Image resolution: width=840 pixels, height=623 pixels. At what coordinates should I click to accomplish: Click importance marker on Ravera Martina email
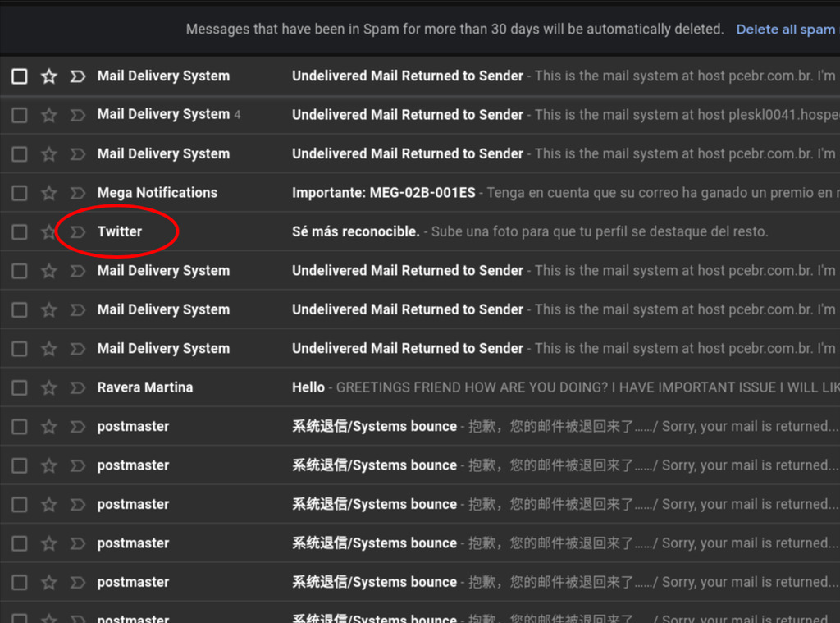(78, 387)
